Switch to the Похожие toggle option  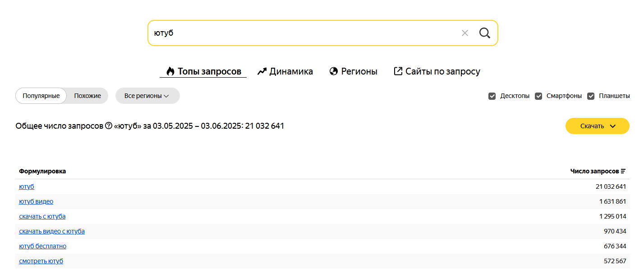[x=87, y=96]
